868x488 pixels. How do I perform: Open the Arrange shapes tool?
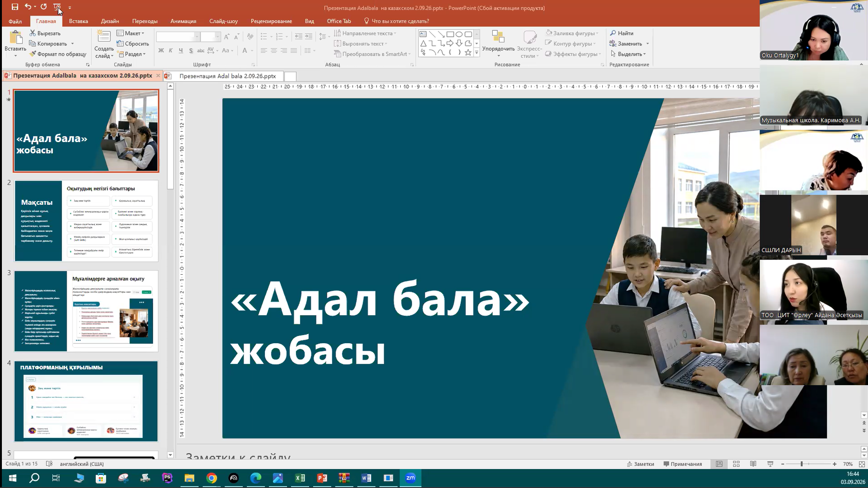[498, 43]
